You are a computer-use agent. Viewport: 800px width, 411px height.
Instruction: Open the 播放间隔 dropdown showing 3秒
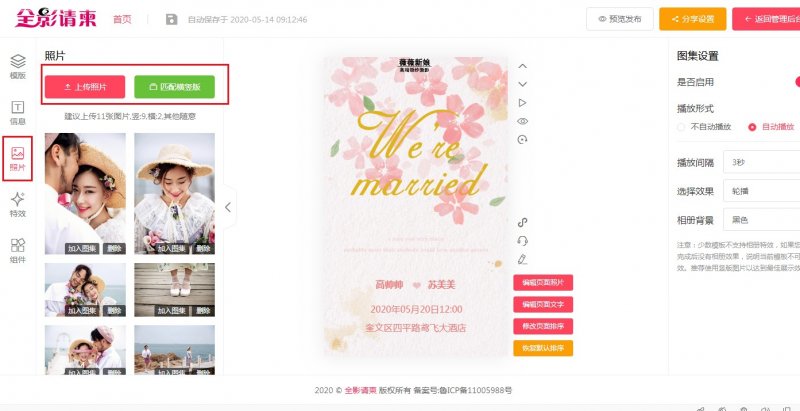761,162
